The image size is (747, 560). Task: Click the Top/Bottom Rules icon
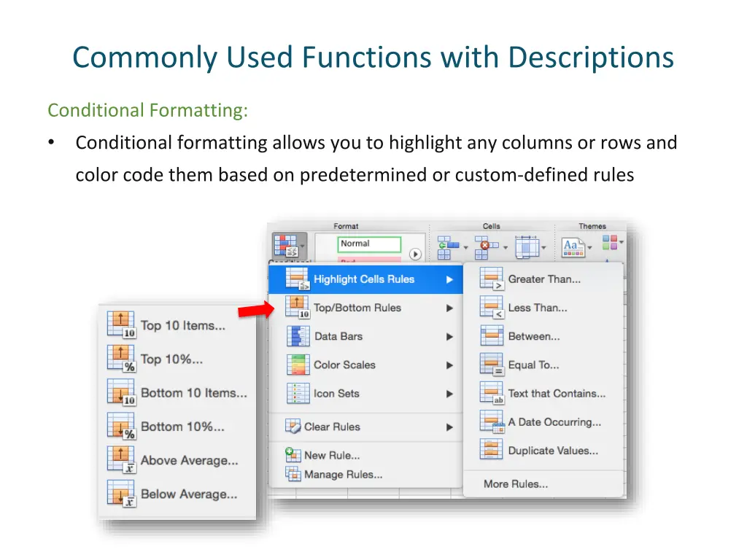[x=298, y=308]
